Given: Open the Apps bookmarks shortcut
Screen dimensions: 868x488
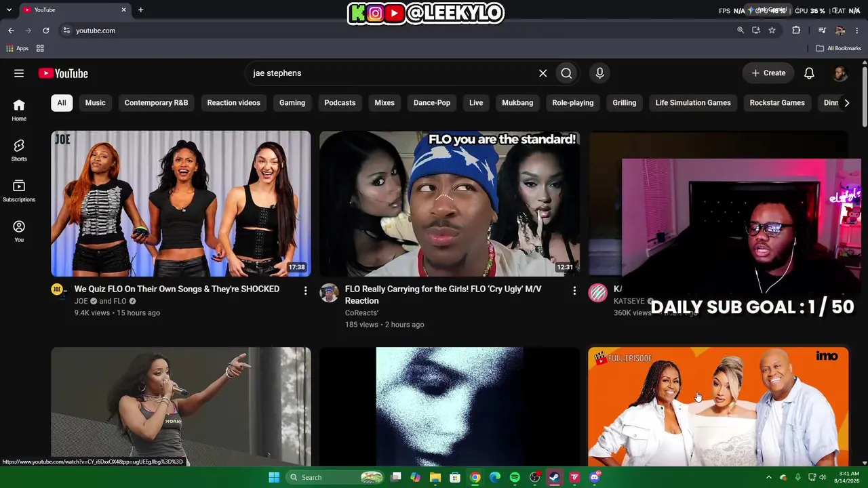Looking at the screenshot, I should click(x=17, y=48).
